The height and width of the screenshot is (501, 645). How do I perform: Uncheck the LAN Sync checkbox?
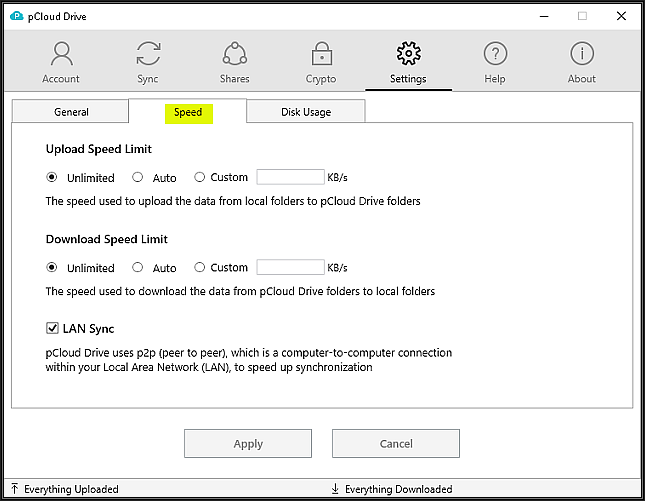point(52,328)
